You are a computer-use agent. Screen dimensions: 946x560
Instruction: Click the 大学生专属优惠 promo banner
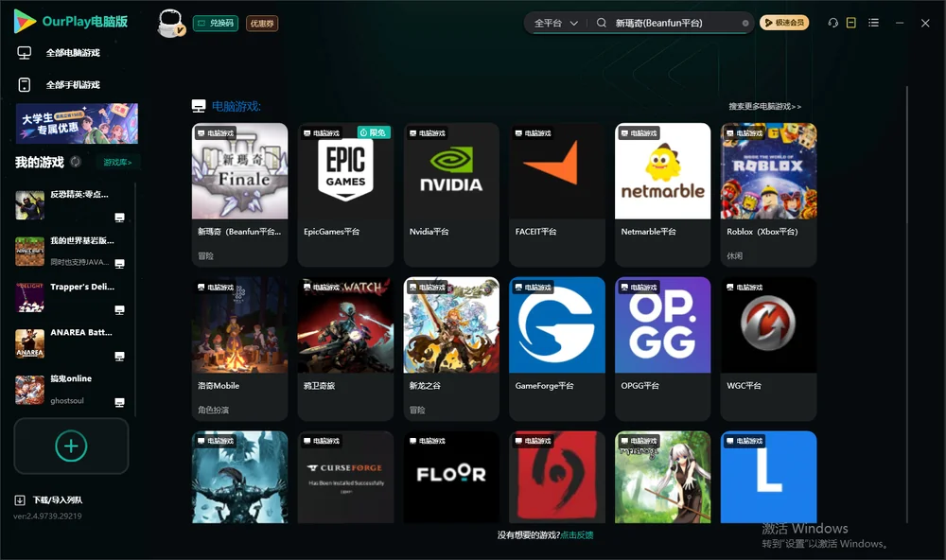coord(78,124)
